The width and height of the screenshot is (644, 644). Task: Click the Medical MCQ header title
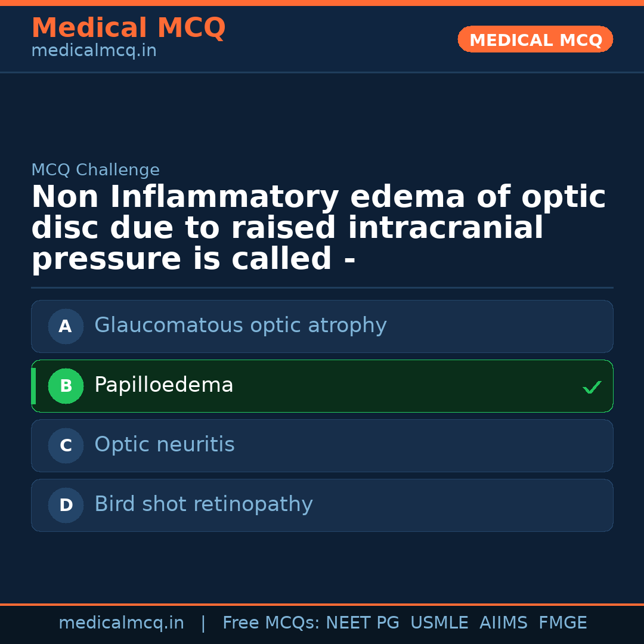(x=128, y=28)
